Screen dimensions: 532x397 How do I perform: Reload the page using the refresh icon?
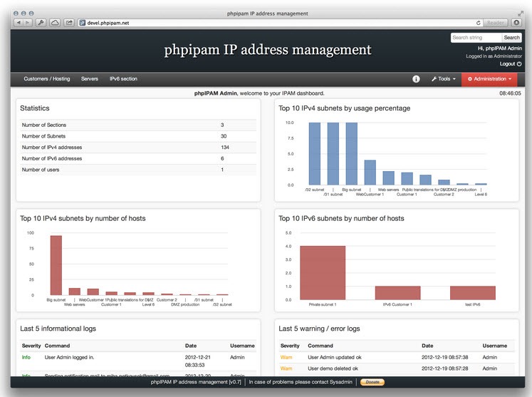[478, 23]
